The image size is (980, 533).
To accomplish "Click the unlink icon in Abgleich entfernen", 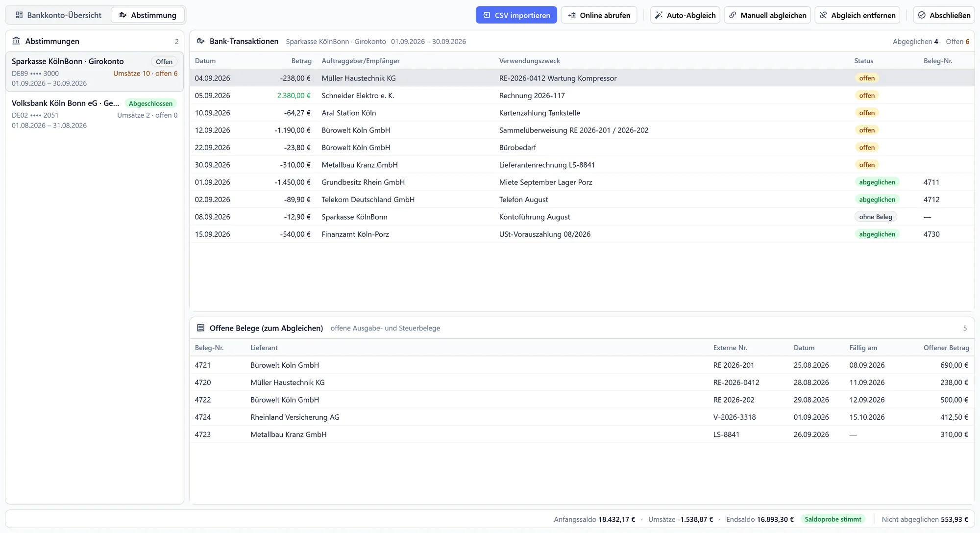I will (x=823, y=15).
